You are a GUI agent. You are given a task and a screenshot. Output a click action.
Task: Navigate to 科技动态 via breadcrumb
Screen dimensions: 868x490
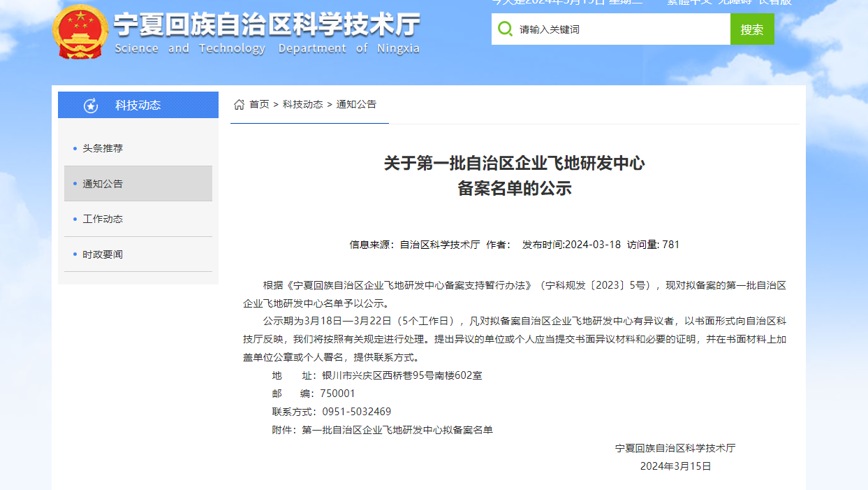(302, 104)
